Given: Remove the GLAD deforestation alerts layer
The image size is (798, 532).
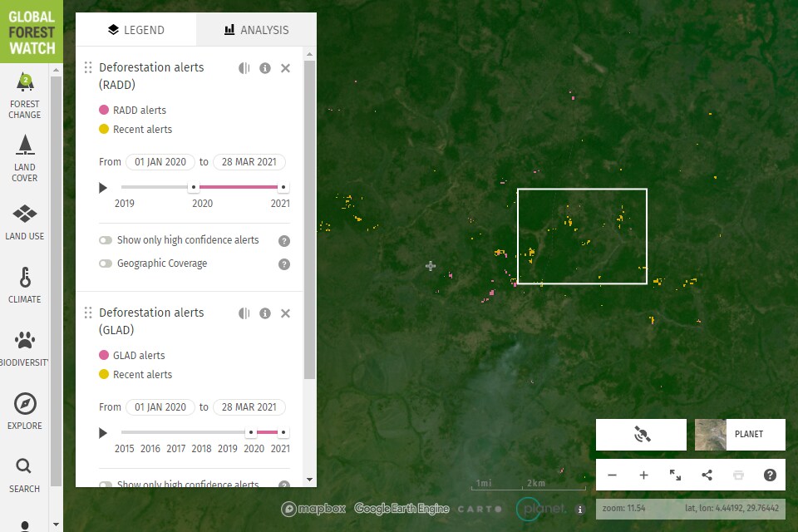Looking at the screenshot, I should [285, 313].
